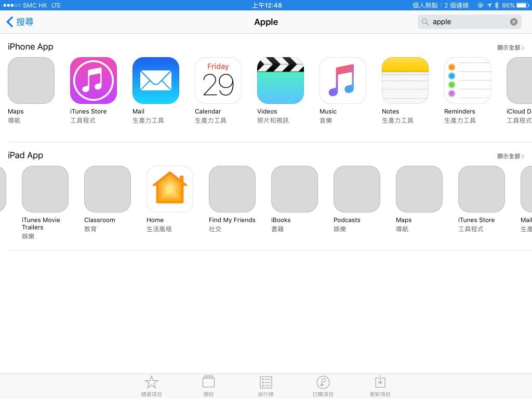532x399 pixels.
Task: Show all iPhone App results
Action: pyautogui.click(x=510, y=47)
